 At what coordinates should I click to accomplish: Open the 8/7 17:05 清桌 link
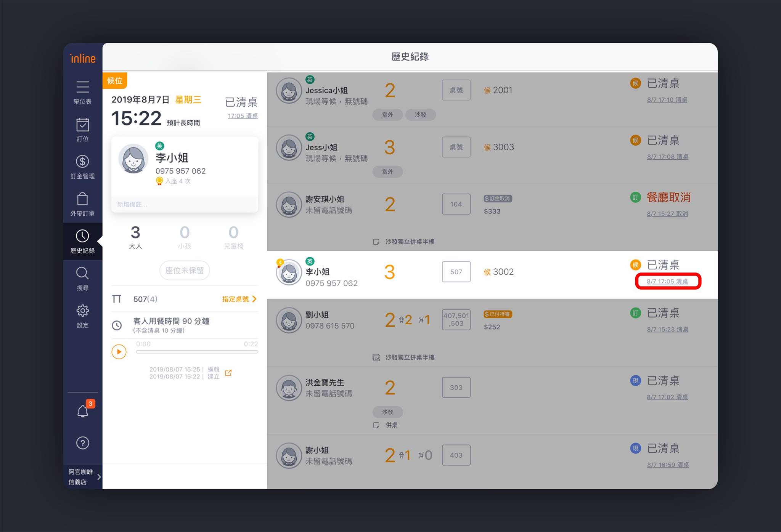click(x=667, y=281)
